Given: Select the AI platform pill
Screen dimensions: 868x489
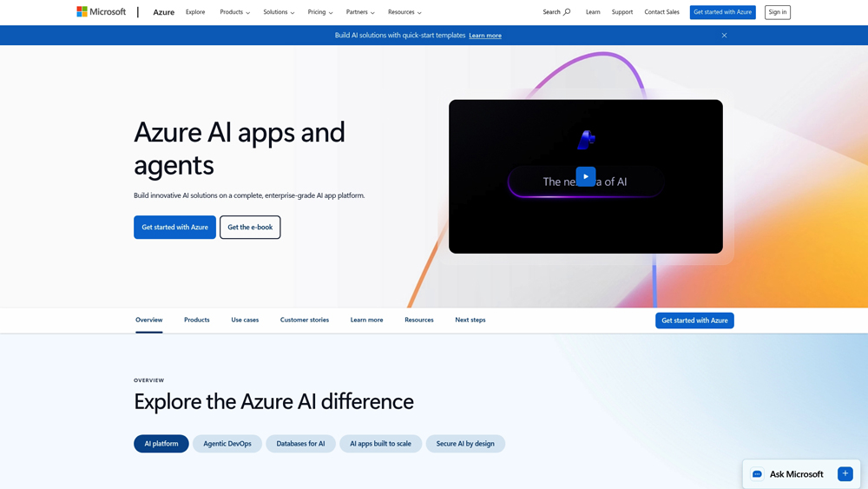Looking at the screenshot, I should click(161, 444).
